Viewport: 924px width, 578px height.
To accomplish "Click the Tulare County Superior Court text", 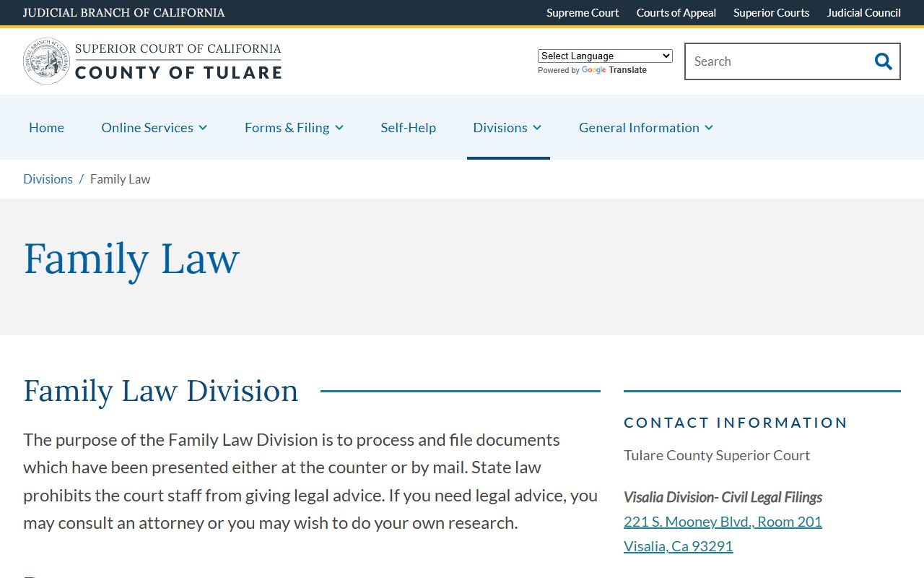I will point(717,455).
